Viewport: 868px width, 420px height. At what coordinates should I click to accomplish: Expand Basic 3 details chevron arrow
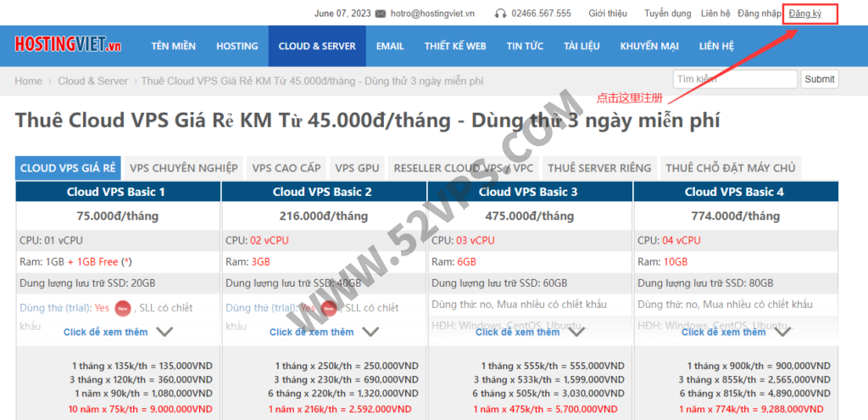[x=576, y=332]
